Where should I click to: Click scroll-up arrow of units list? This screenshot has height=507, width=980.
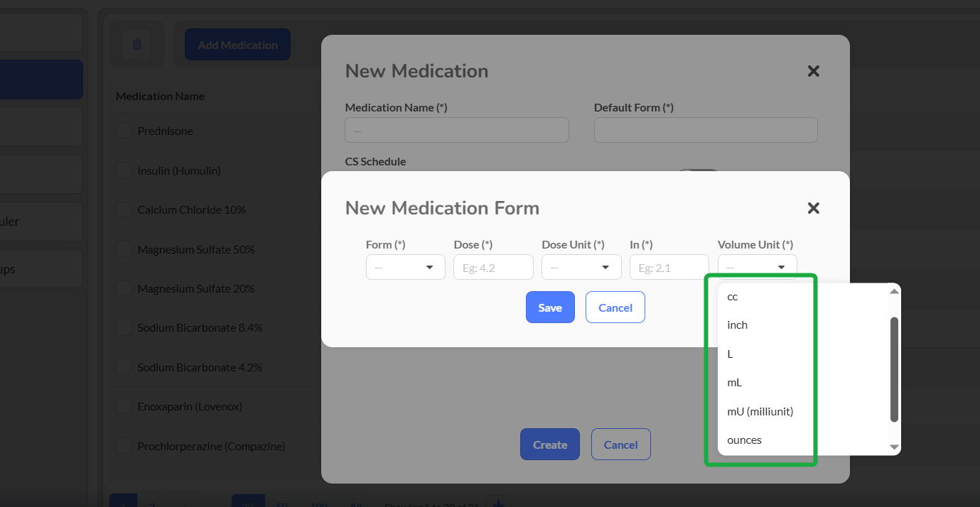(x=895, y=291)
